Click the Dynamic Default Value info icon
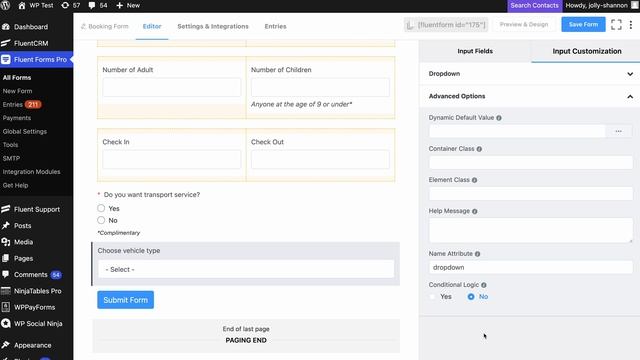The image size is (640, 360). [x=499, y=118]
